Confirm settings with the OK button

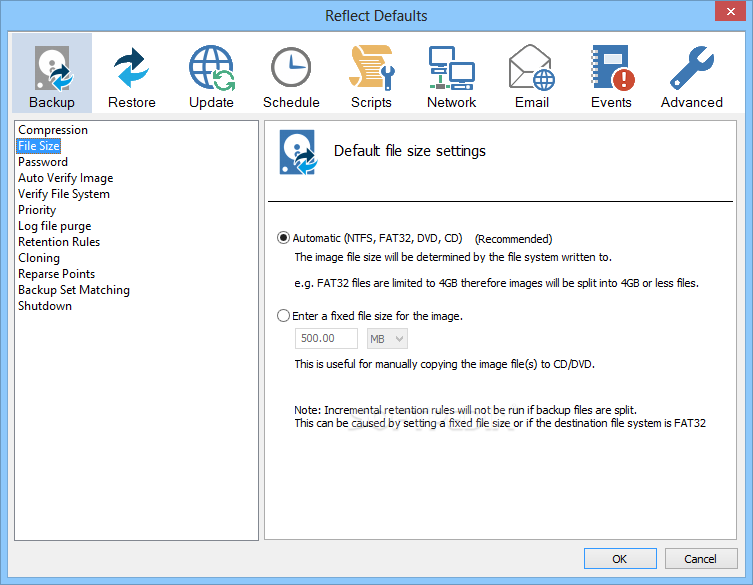pyautogui.click(x=620, y=559)
